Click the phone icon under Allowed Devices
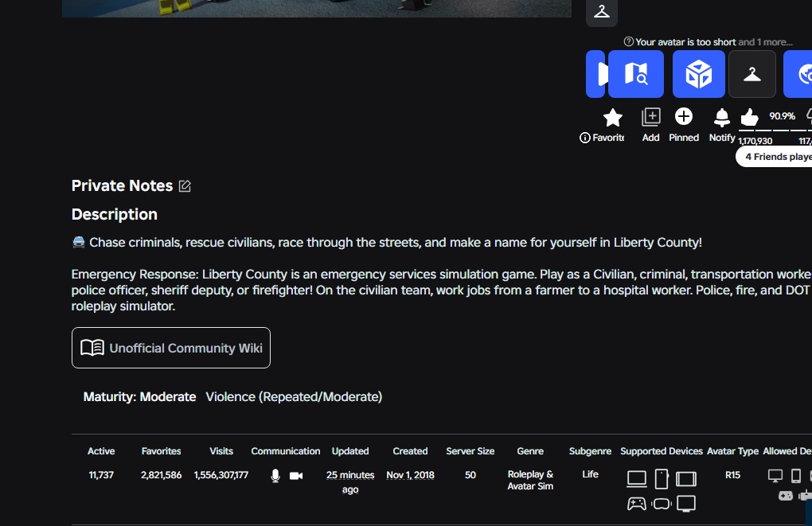The height and width of the screenshot is (526, 812). (x=796, y=475)
